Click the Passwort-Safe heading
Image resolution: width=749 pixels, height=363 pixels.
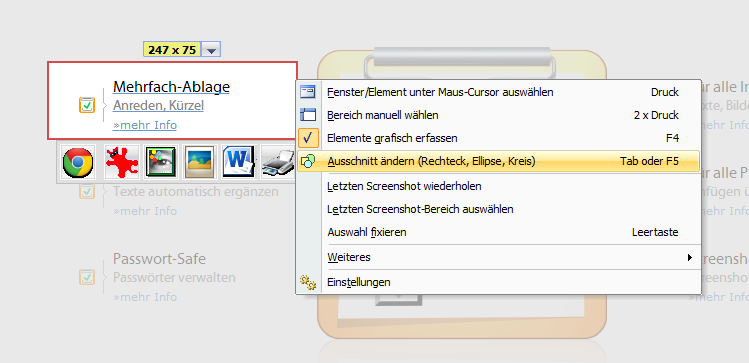159,259
